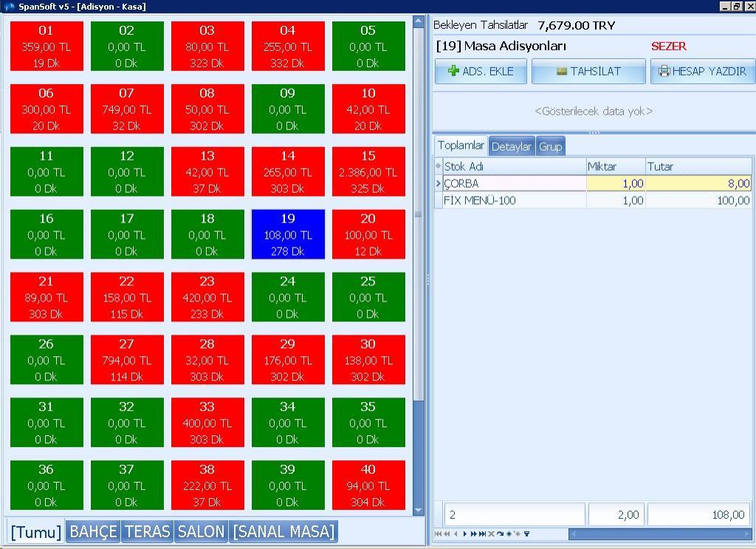
Task: Cancel edit X icon in navigator
Action: [x=491, y=533]
